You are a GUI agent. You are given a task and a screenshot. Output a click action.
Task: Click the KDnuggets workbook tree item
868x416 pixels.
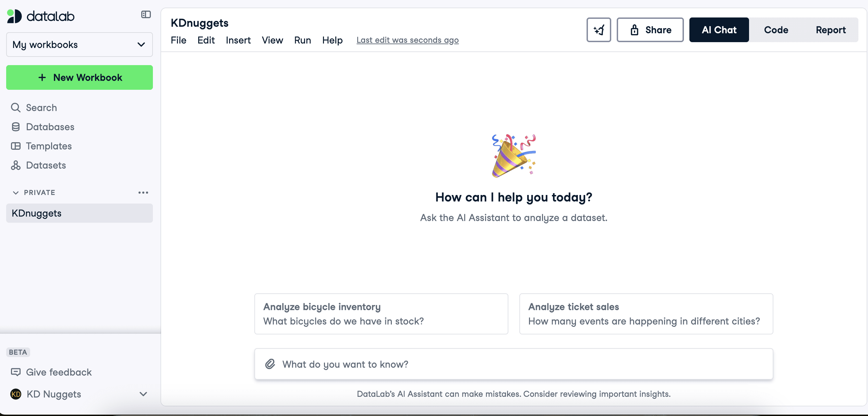[79, 213]
